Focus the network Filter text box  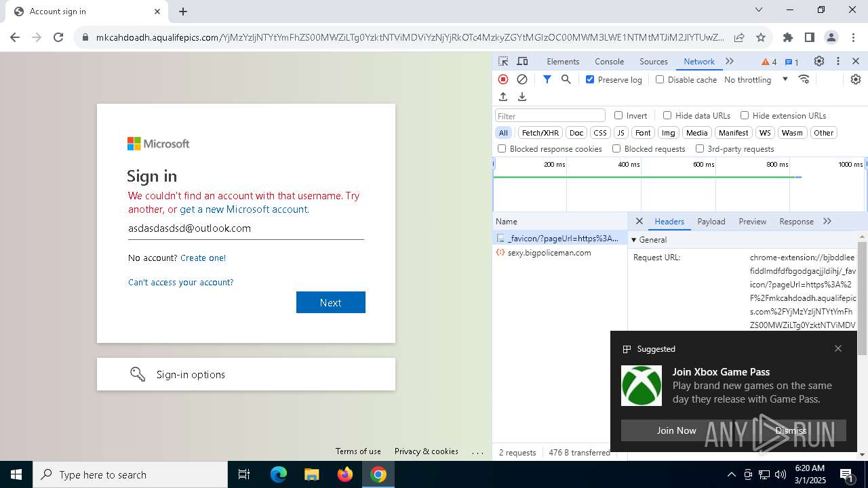pyautogui.click(x=550, y=116)
